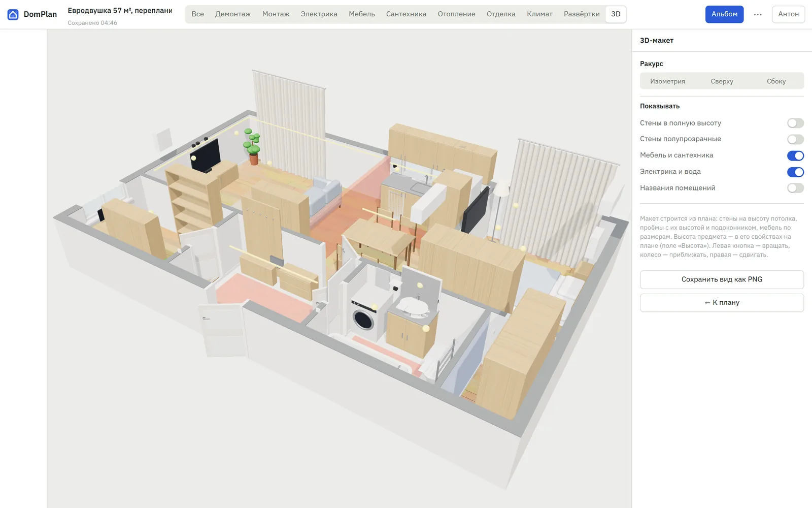812x508 pixels.
Task: Open the Электрика tab
Action: (x=319, y=14)
